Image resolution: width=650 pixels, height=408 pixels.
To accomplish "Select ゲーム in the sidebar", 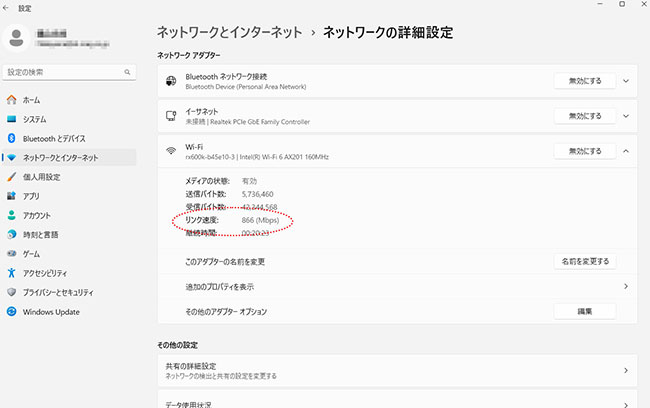I will 31,253.
